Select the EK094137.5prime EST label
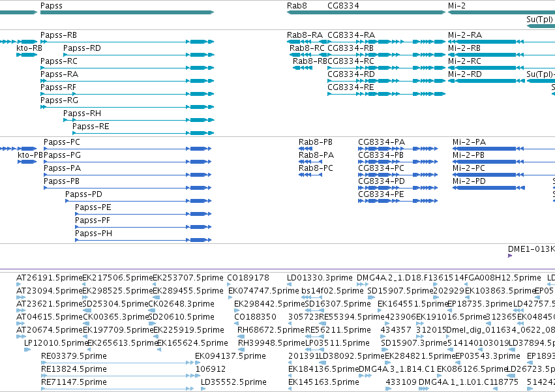The width and height of the screenshot is (555, 392). [230, 356]
